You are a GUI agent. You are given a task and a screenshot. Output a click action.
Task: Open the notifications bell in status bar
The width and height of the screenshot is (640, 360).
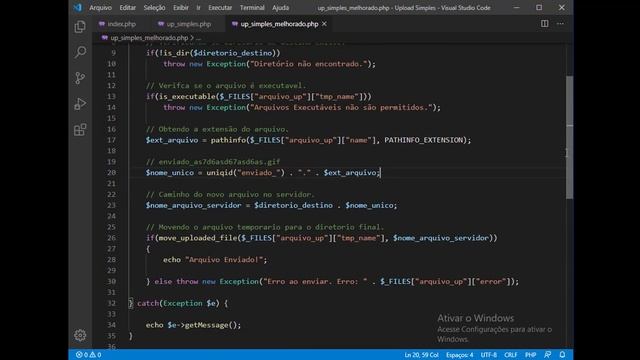562,355
